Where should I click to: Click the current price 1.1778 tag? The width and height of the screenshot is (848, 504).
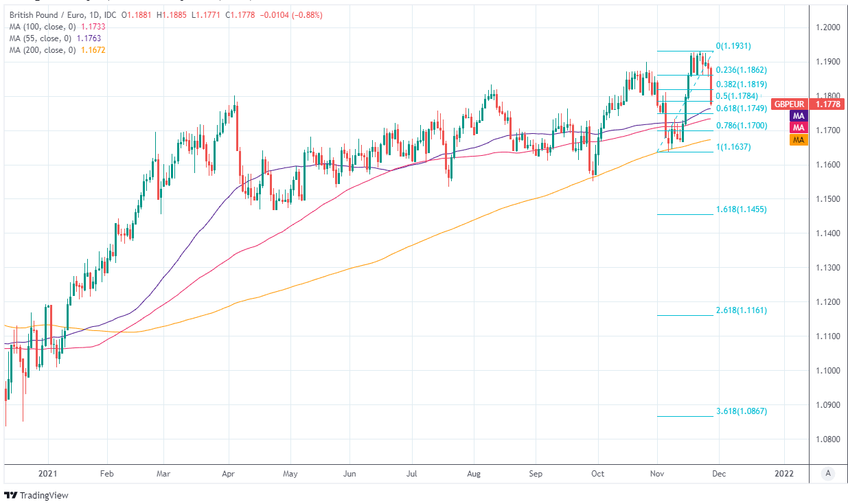828,104
